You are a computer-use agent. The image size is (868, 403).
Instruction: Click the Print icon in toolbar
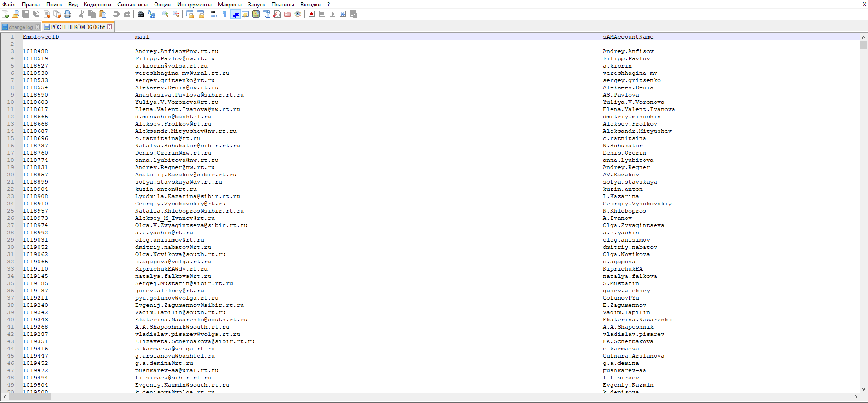coord(68,14)
